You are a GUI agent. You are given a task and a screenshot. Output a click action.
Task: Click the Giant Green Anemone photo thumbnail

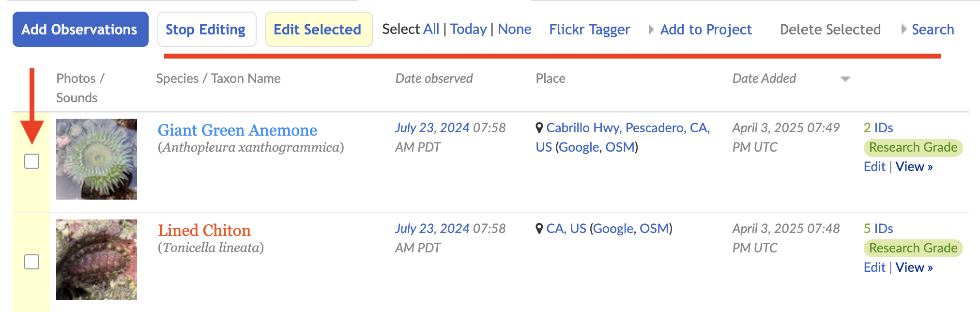click(96, 159)
